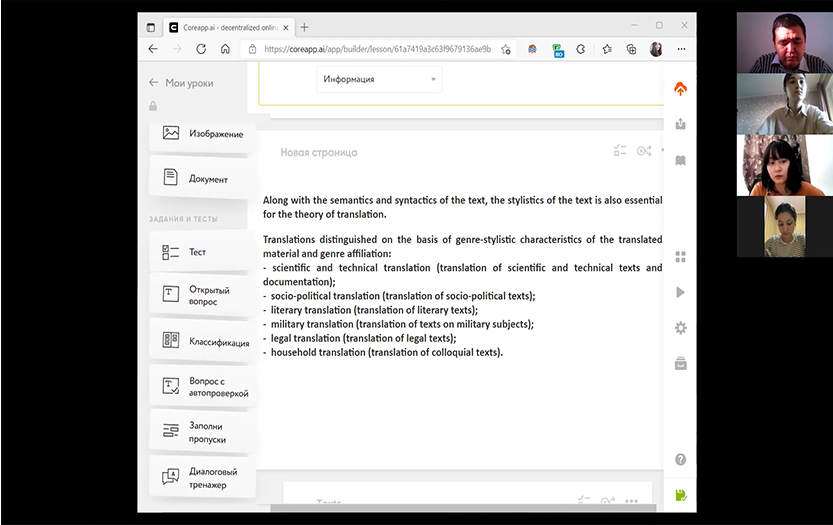Add the Документ block
Image resolution: width=833 pixels, height=525 pixels.
(202, 178)
